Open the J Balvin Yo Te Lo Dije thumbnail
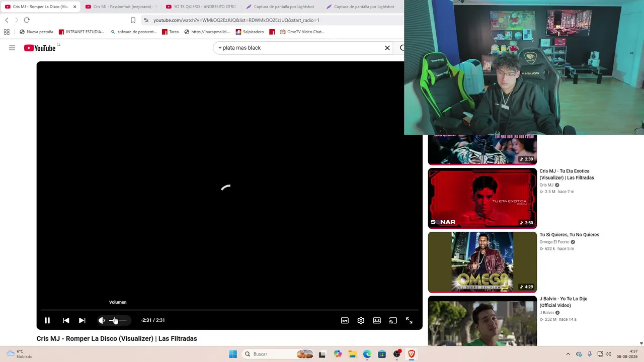The height and width of the screenshot is (362, 644). tap(482, 321)
